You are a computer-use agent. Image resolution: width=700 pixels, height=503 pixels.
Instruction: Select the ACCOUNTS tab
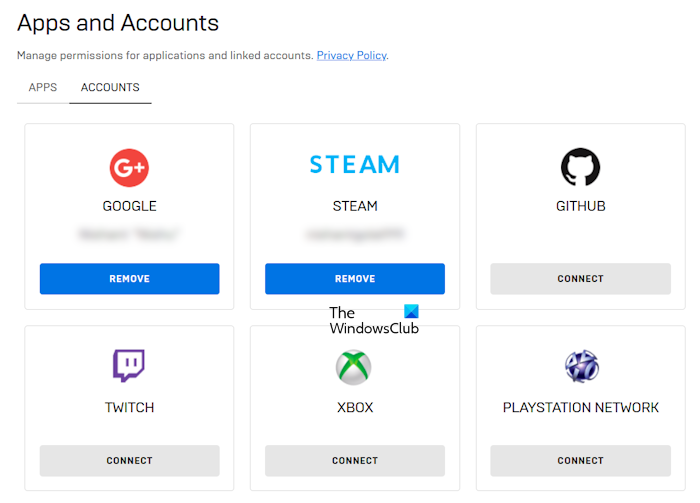[110, 88]
